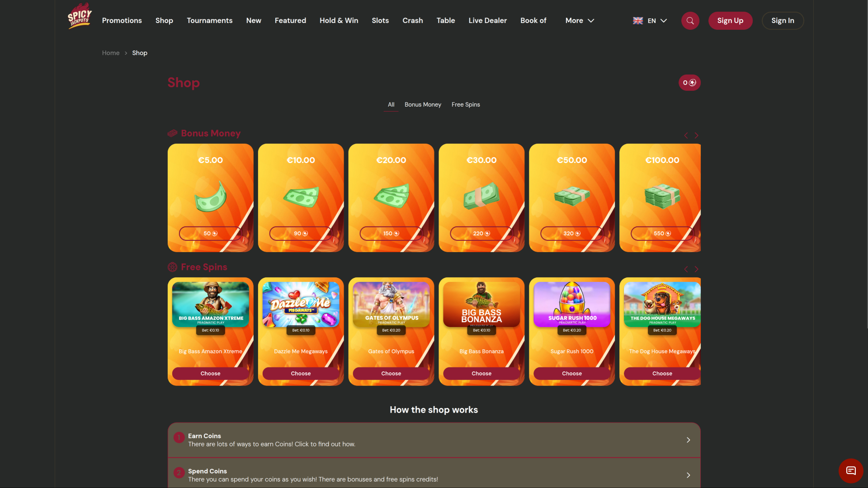Switch to the All shop tab

[391, 105]
